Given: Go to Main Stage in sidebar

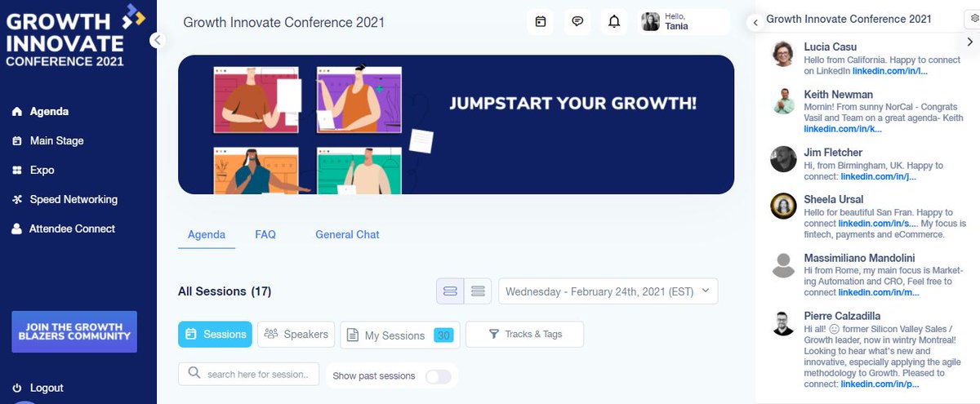Looking at the screenshot, I should 47,141.
